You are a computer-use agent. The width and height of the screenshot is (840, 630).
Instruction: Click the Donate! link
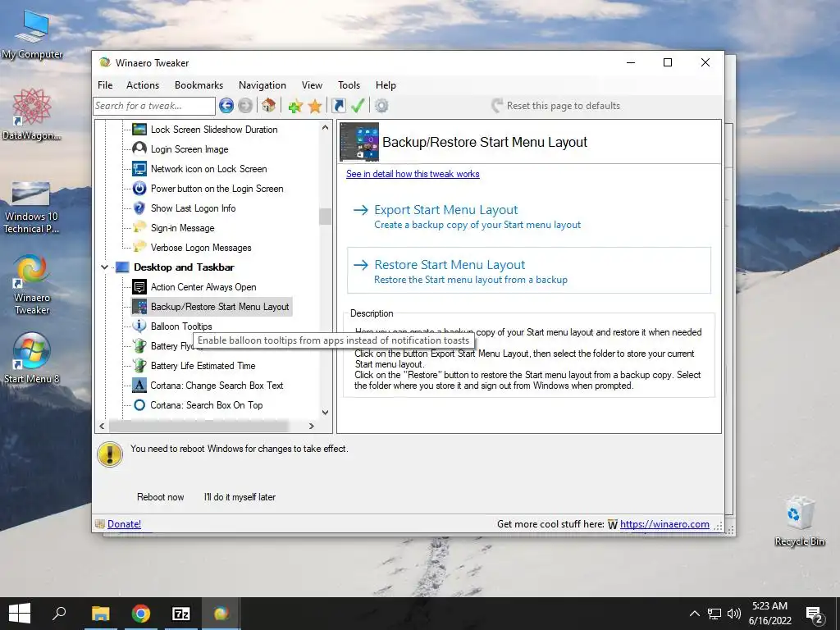125,524
